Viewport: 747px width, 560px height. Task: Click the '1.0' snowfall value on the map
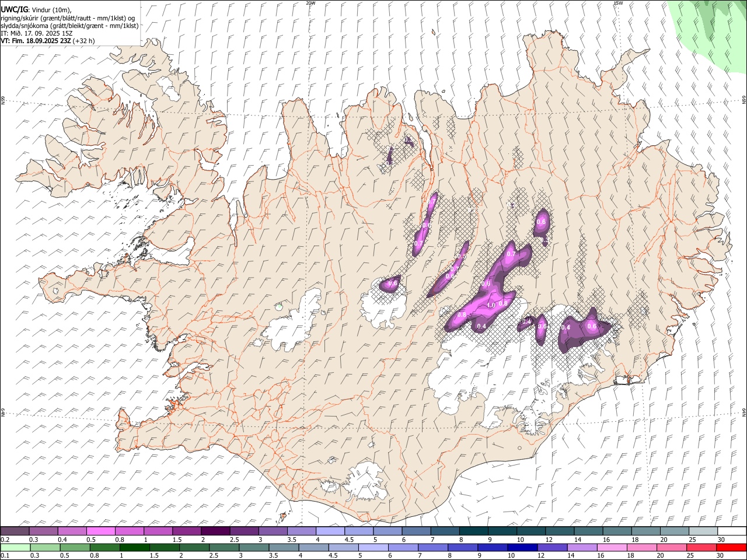point(491,305)
